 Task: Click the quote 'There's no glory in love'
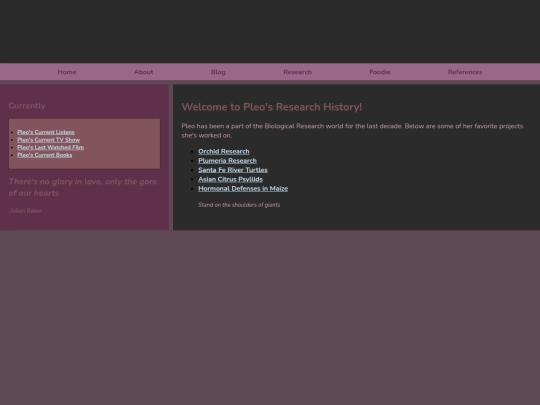[x=83, y=187]
